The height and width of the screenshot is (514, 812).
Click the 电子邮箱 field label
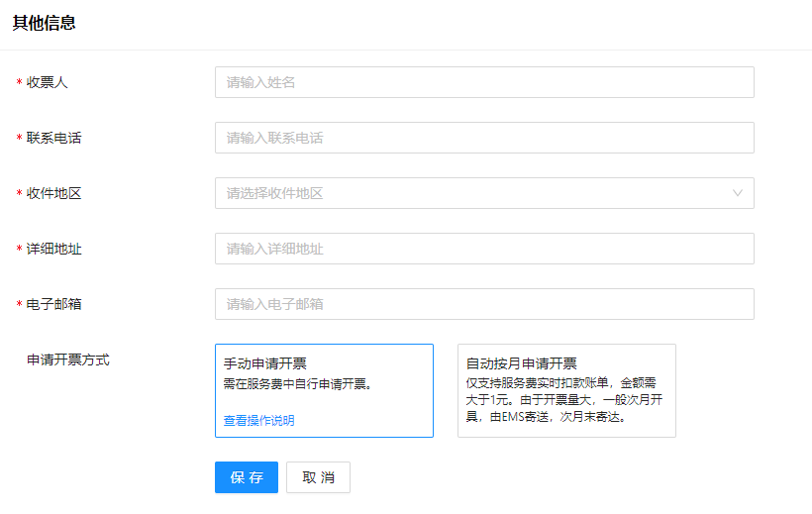tap(53, 304)
